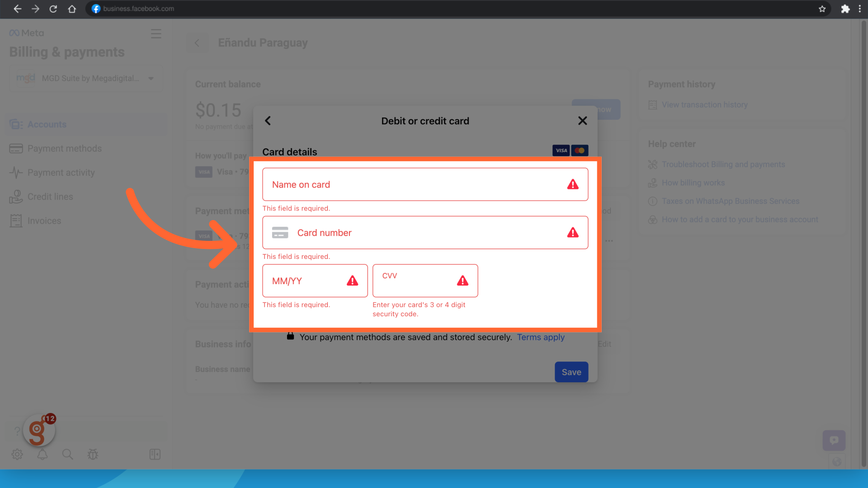Open Invoices in sidebar
Viewport: 868px width, 488px height.
(44, 221)
